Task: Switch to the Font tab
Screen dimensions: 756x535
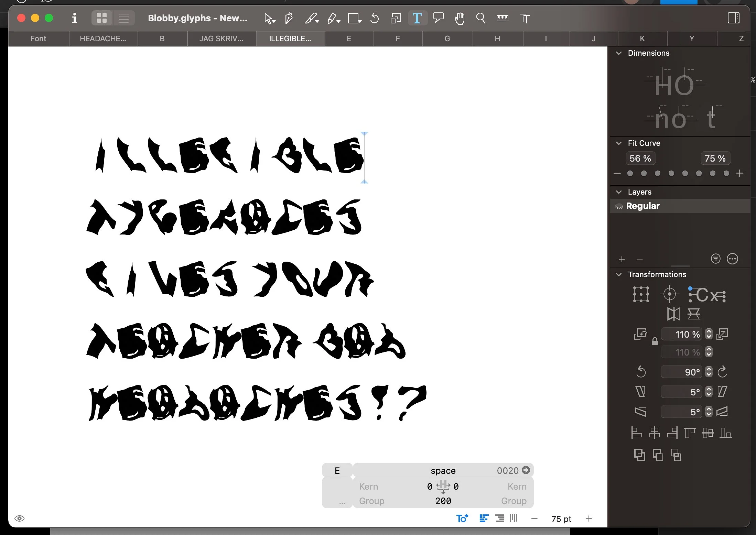Action: (38, 39)
